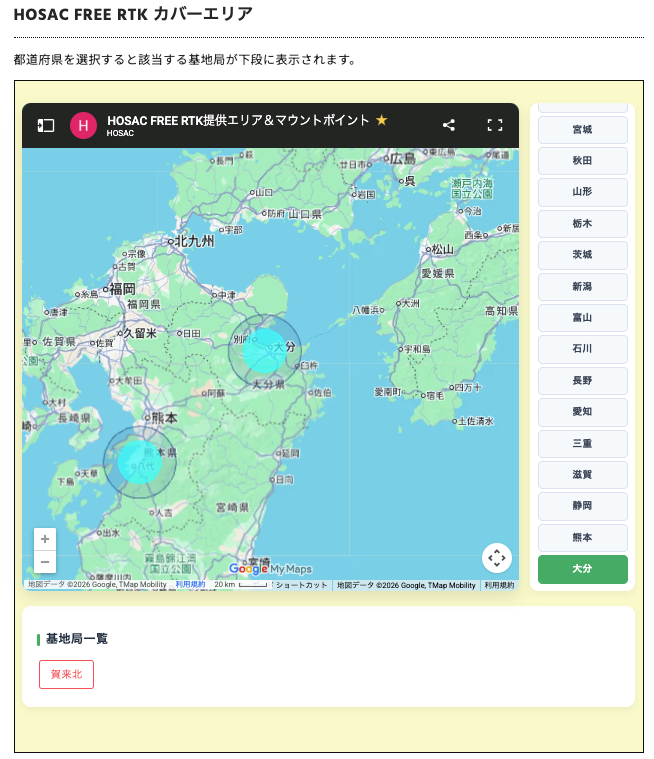Click the 松山 city label on the map
The height and width of the screenshot is (759, 654).
pos(440,249)
